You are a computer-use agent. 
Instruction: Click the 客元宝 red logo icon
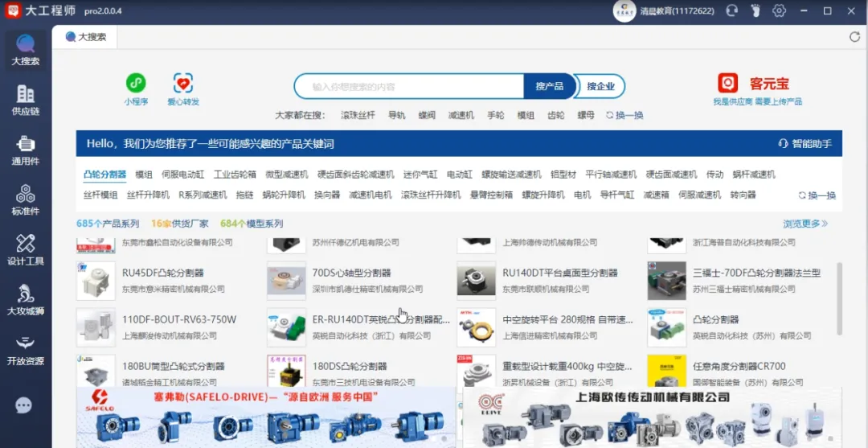[728, 83]
